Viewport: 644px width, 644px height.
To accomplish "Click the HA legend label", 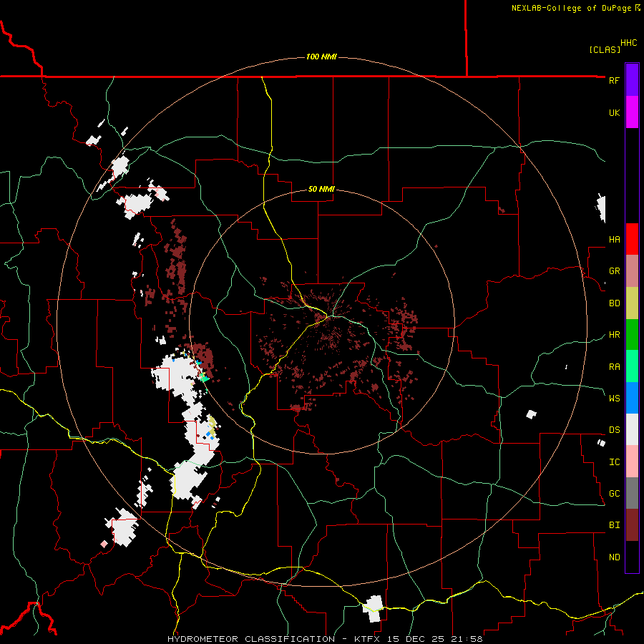I will (x=615, y=239).
